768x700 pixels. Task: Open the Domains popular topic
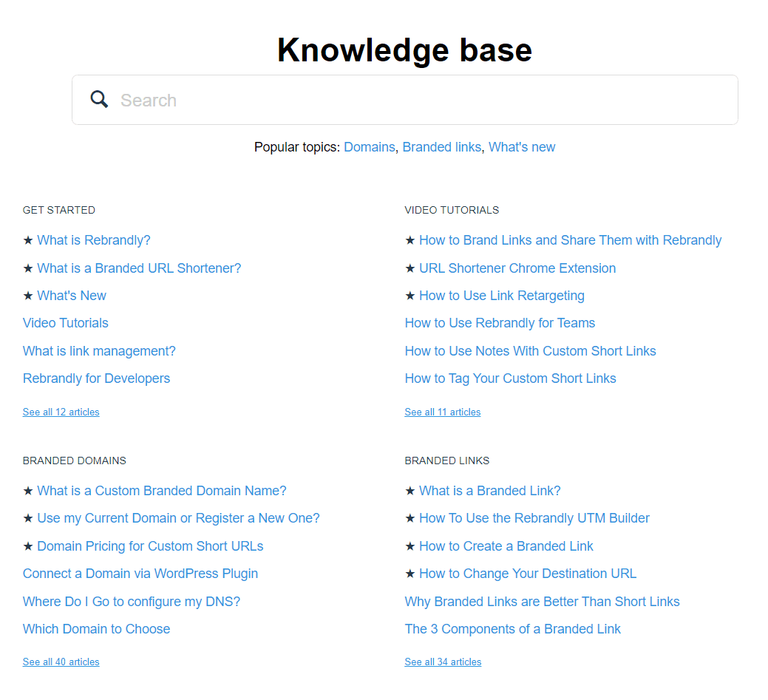pos(369,147)
